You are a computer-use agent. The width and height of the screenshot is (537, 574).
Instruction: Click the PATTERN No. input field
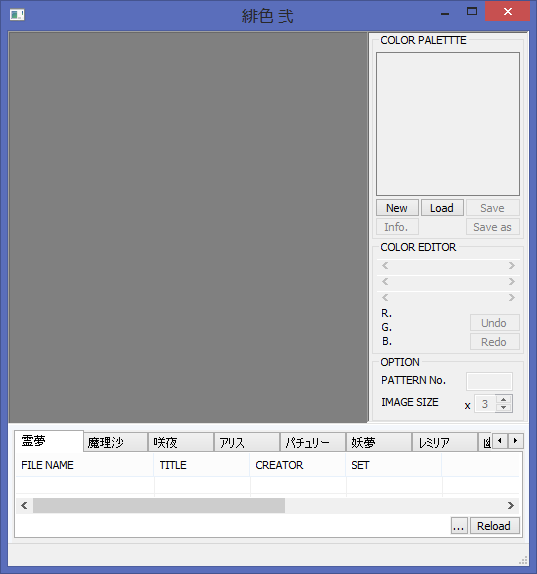[x=489, y=381]
